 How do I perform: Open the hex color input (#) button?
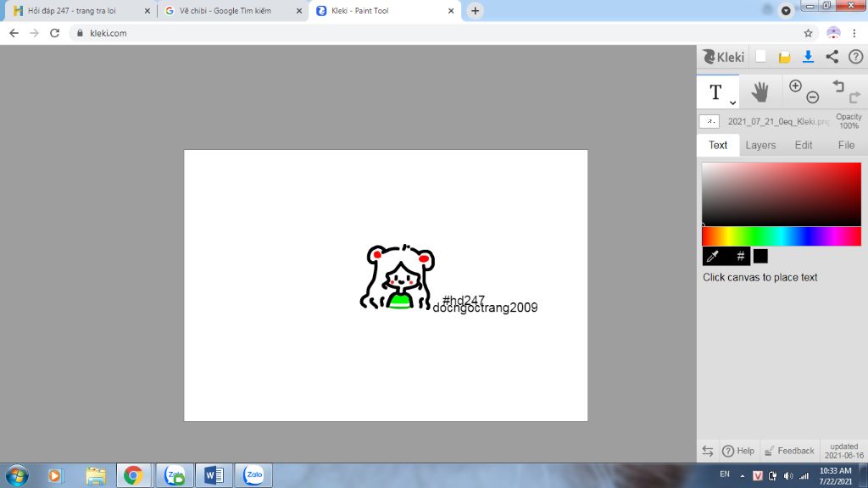point(739,256)
